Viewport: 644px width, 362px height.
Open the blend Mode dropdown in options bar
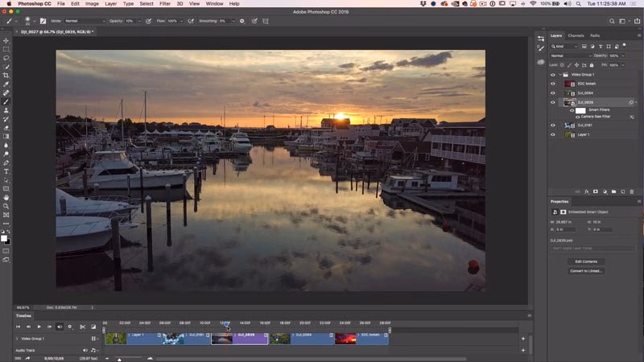85,21
